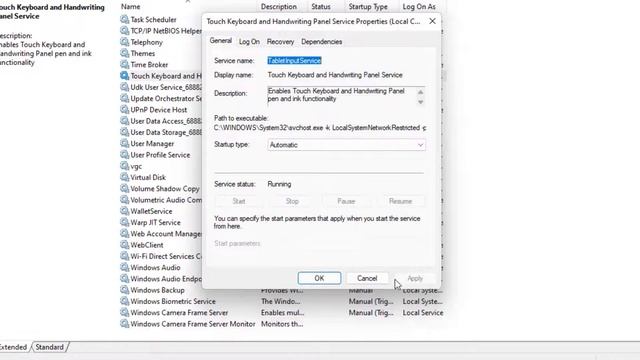Click the Start parameters input field
The width and height of the screenshot is (640, 360).
point(346,244)
